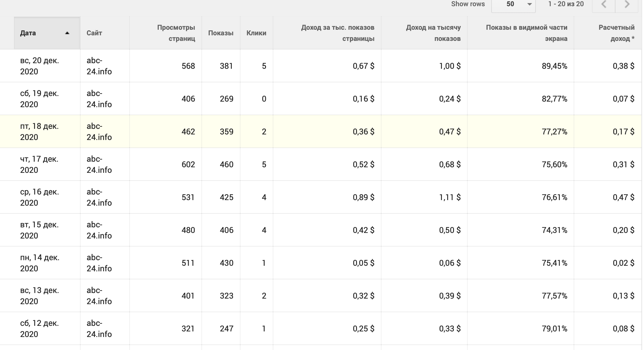
Task: Click the '1 - 20 из 20' pagination text
Action: (566, 4)
